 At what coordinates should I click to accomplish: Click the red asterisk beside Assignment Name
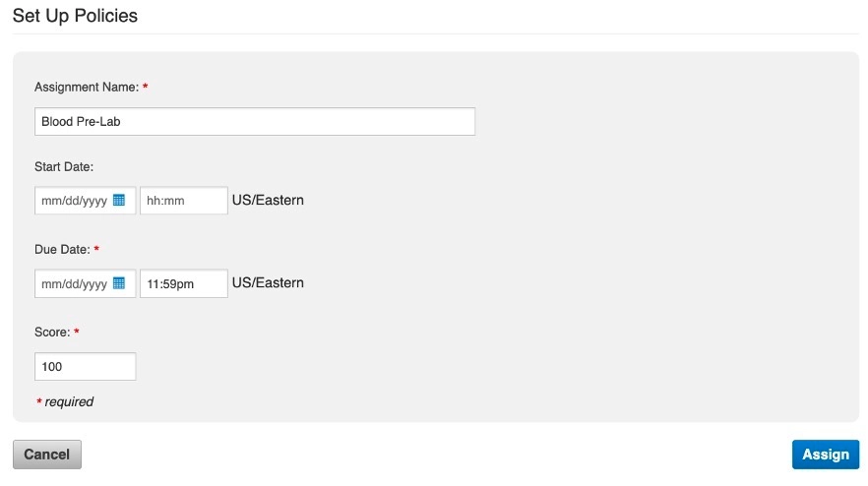click(x=145, y=87)
